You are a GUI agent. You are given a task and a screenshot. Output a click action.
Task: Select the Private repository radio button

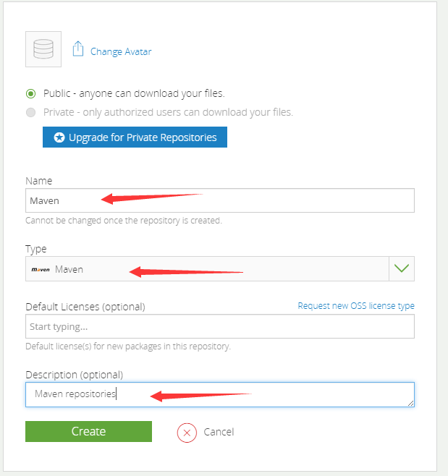click(30, 112)
